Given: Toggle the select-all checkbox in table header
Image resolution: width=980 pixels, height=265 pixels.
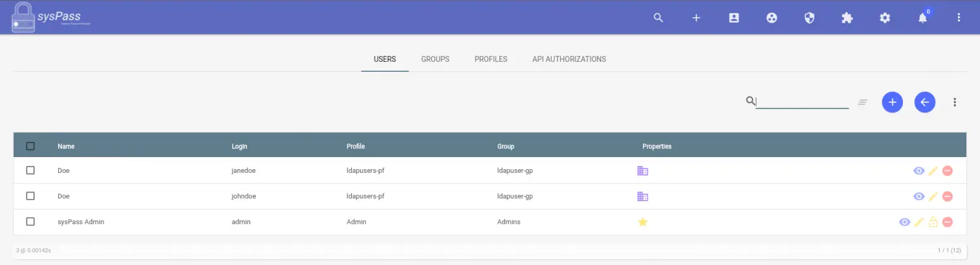Looking at the screenshot, I should tap(30, 146).
